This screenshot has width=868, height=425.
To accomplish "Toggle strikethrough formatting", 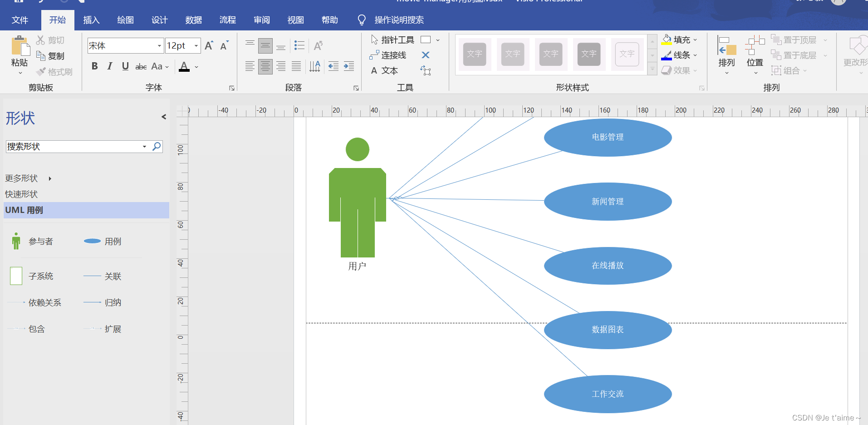I will pos(141,66).
